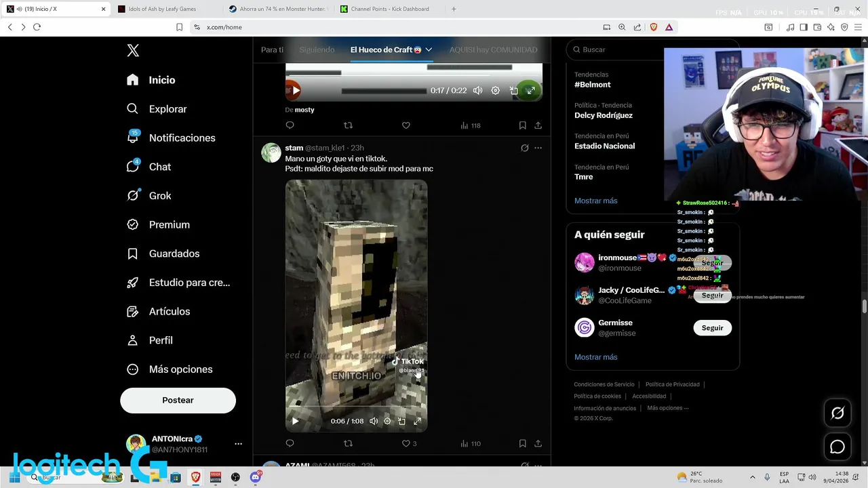Viewport: 868px width, 488px height.
Task: View stats of stam's tweet showing 110
Action: [471, 443]
